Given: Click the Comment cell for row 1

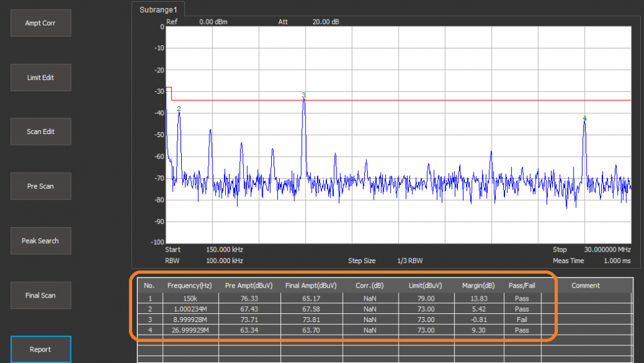Looking at the screenshot, I should point(585,298).
